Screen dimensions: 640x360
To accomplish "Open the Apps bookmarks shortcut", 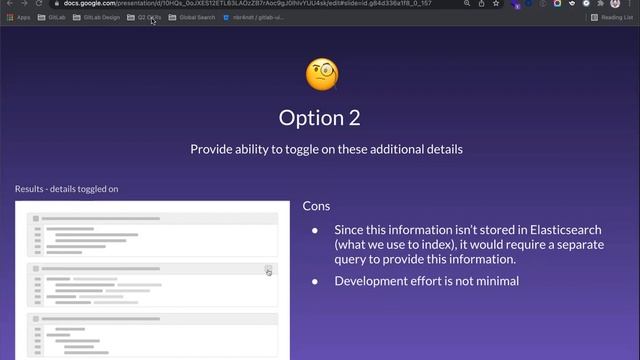I will click(19, 18).
